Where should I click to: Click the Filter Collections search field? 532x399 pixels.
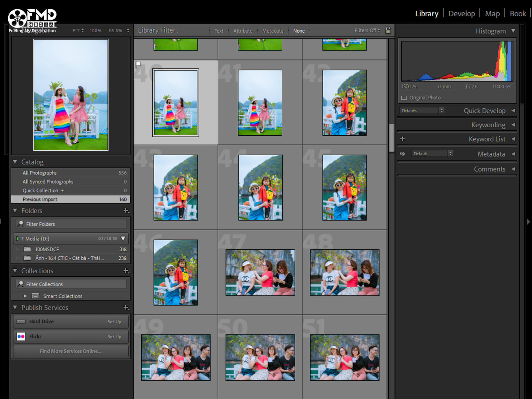point(71,284)
